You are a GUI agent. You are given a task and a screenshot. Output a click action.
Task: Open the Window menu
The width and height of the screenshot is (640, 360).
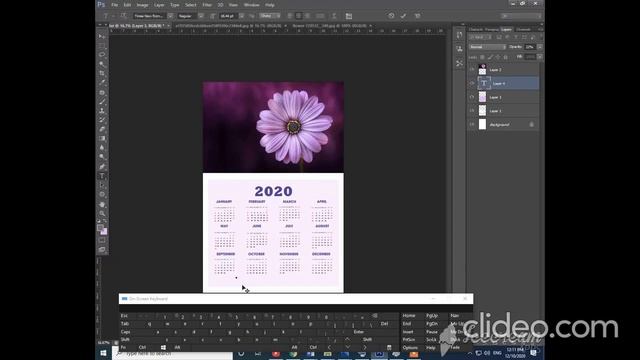(251, 5)
